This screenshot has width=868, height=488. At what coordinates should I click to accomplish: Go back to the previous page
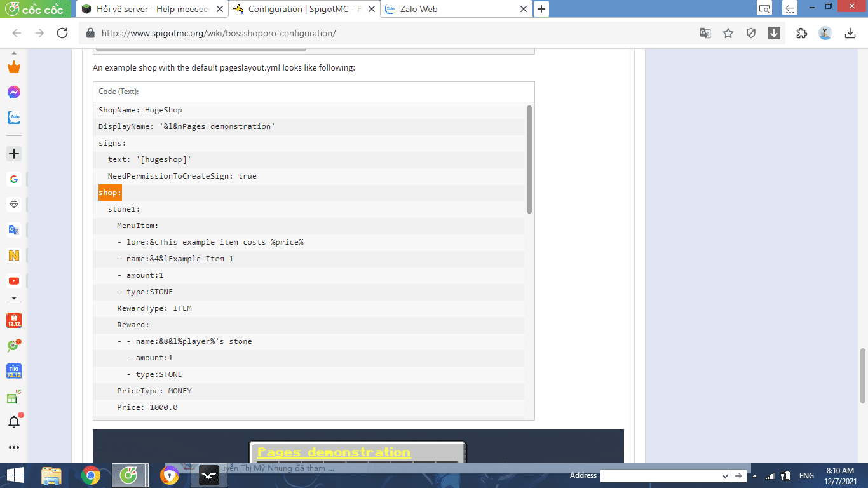pyautogui.click(x=17, y=33)
